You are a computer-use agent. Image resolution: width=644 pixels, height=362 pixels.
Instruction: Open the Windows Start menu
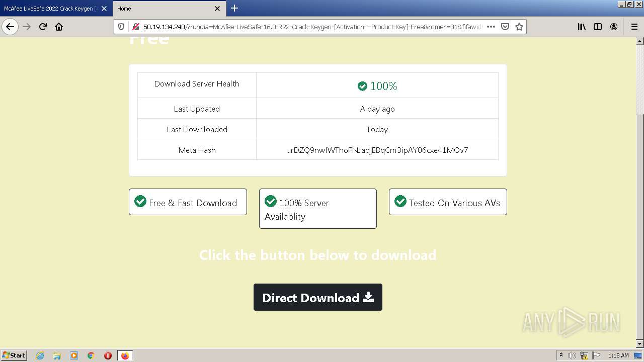[14, 355]
